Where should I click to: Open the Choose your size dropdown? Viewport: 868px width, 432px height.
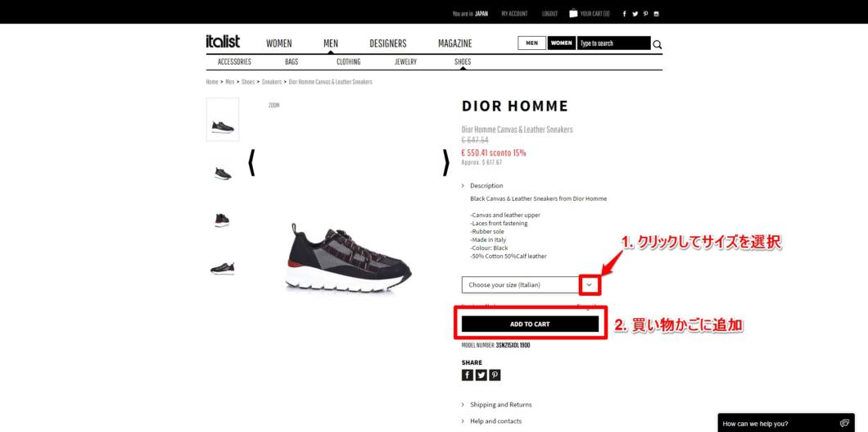(x=531, y=284)
